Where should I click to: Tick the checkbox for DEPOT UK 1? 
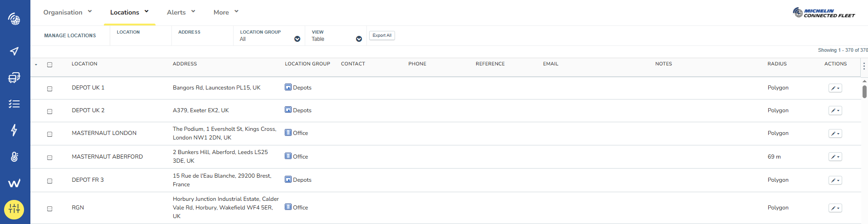[50, 89]
